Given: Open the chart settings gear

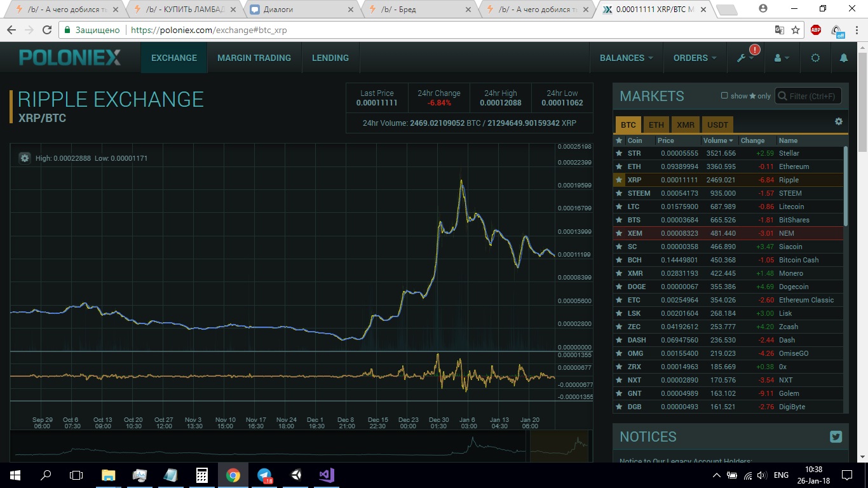Looking at the screenshot, I should coord(25,158).
